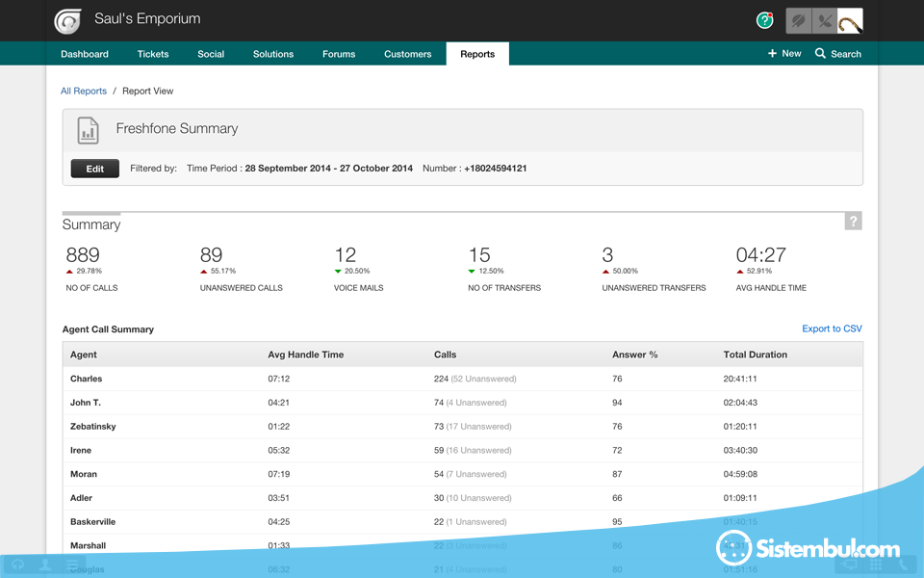The image size is (924, 578).
Task: Switch to the Social tab
Action: pos(211,54)
